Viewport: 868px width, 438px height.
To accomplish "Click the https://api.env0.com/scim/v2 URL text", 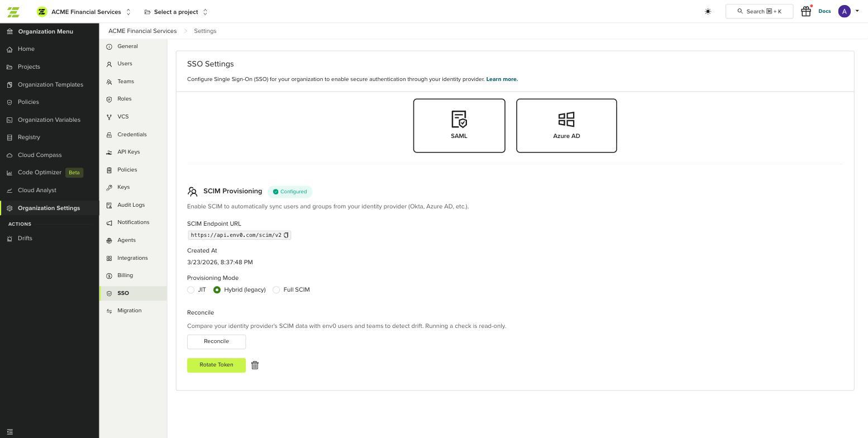I will [236, 235].
